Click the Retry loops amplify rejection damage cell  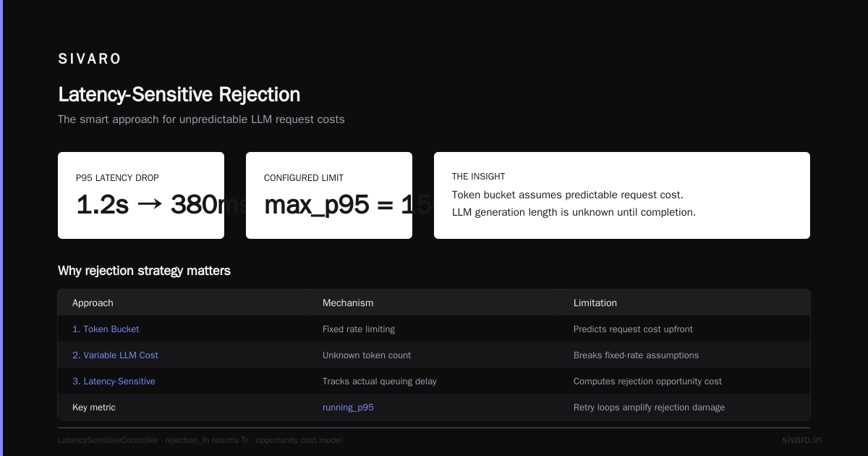649,407
